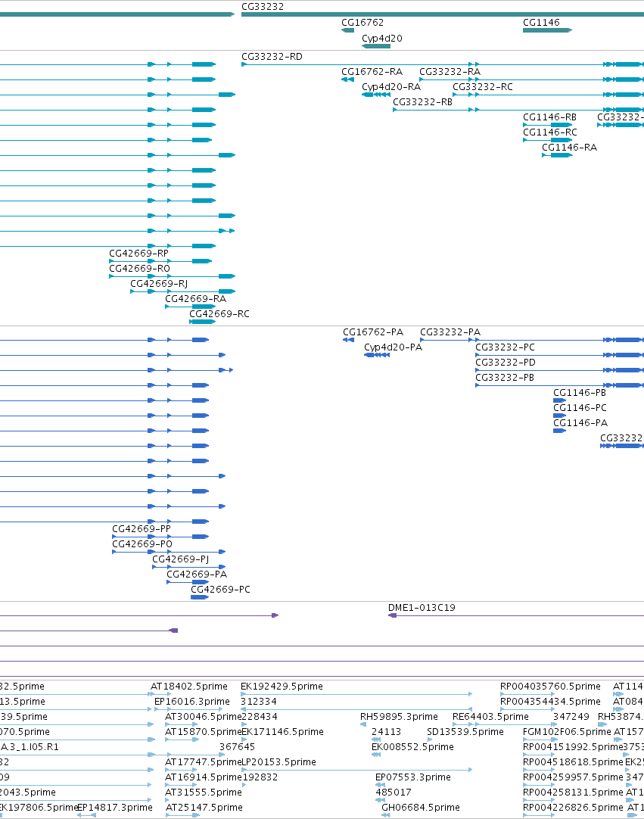The width and height of the screenshot is (644, 819).
Task: Select protein CG1146-PA
Action: click(580, 423)
